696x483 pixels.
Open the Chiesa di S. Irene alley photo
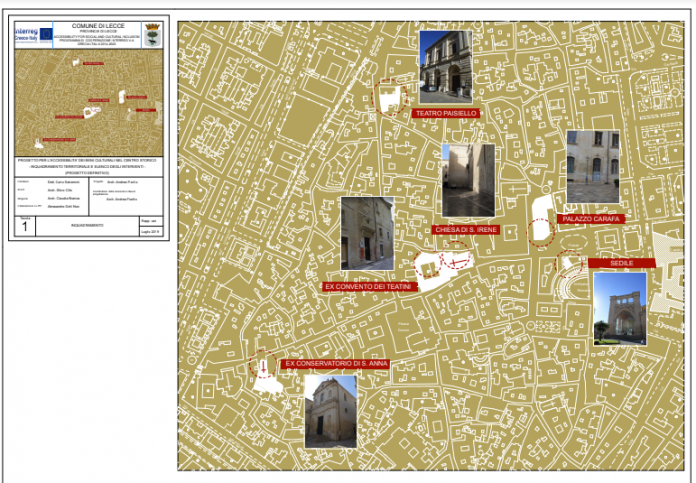(468, 180)
